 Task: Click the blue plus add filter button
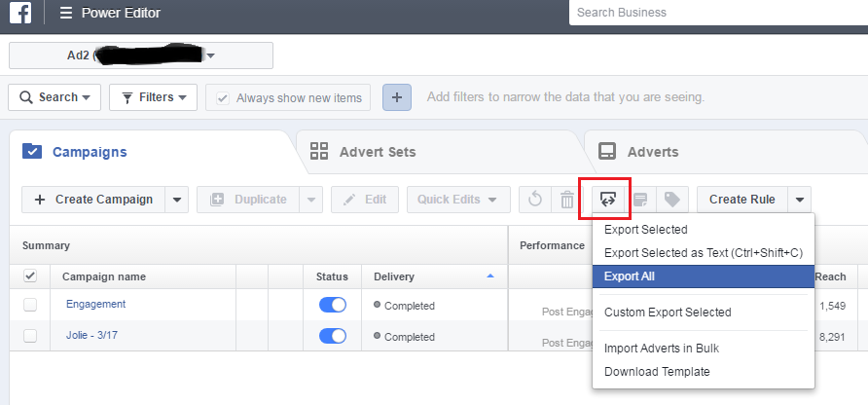397,97
